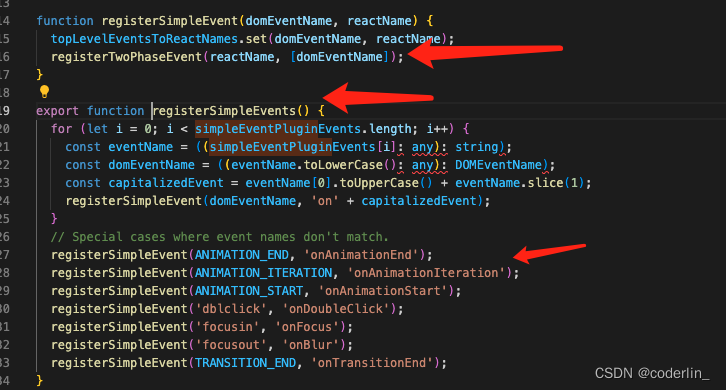
Task: Click 'eventName.slice' call on line 23
Action: (x=509, y=183)
